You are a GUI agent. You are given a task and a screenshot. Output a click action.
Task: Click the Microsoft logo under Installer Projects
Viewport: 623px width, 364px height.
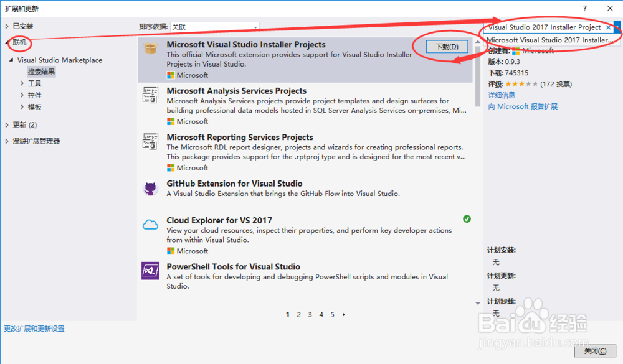171,75
